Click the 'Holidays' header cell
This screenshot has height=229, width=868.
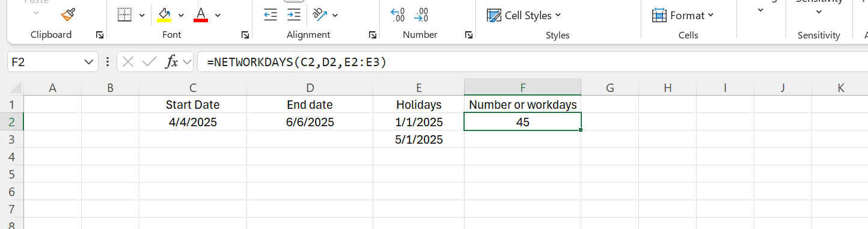pos(418,105)
